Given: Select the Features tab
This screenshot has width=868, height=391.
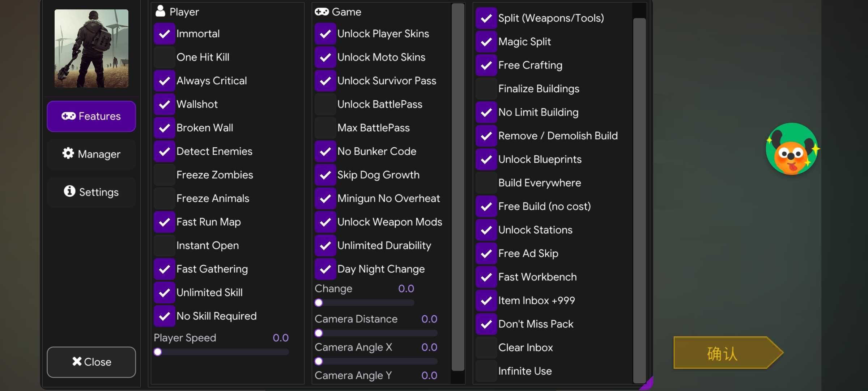Looking at the screenshot, I should (x=91, y=116).
